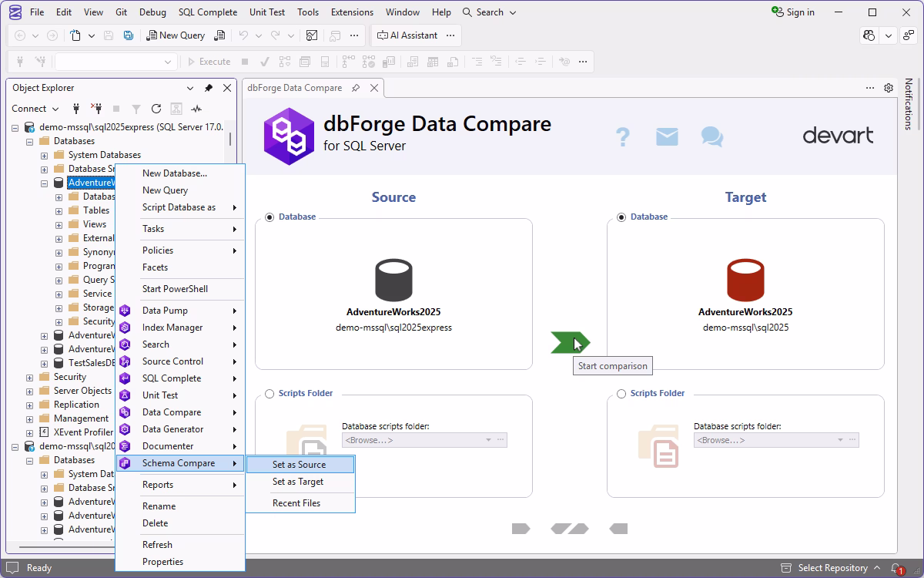Image resolution: width=924 pixels, height=578 pixels.
Task: Open the source scripts folder Browse dropdown
Action: click(488, 440)
